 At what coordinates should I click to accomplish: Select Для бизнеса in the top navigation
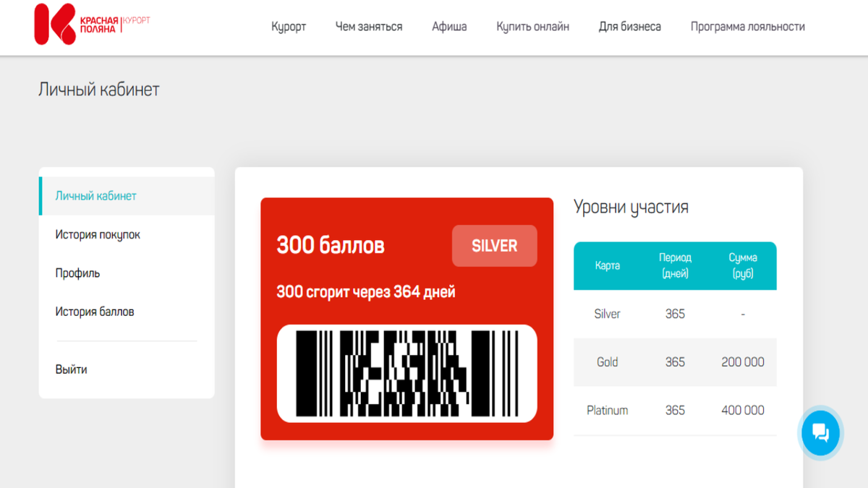(629, 27)
